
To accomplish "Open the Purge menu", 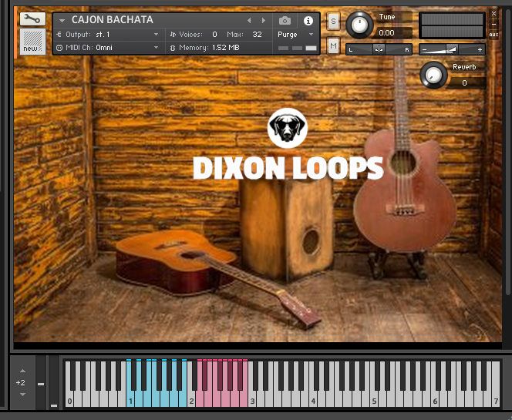I will [x=297, y=35].
